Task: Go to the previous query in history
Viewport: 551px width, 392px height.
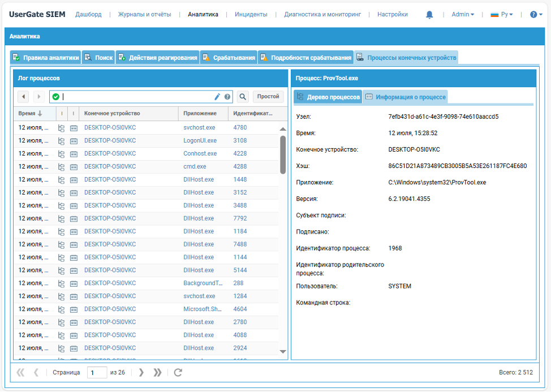Action: click(23, 97)
